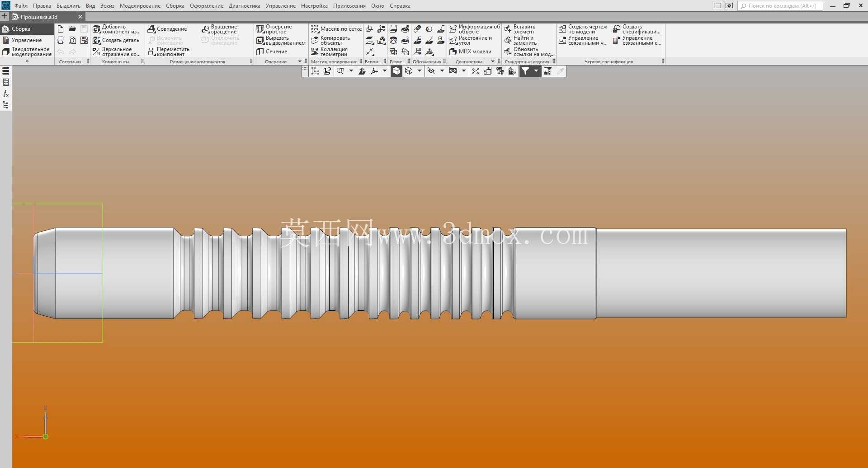Select the Сборка tool set

[x=27, y=29]
